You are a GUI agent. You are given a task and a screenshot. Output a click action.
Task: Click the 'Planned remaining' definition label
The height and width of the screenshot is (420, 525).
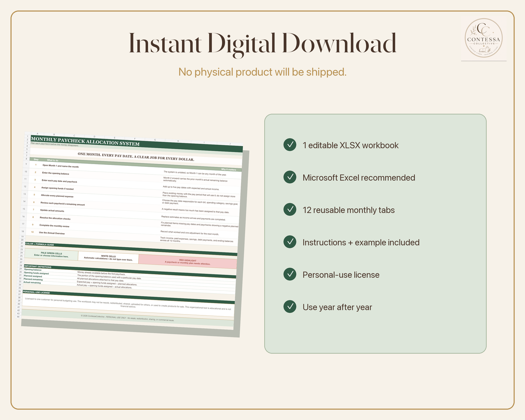[33, 280]
